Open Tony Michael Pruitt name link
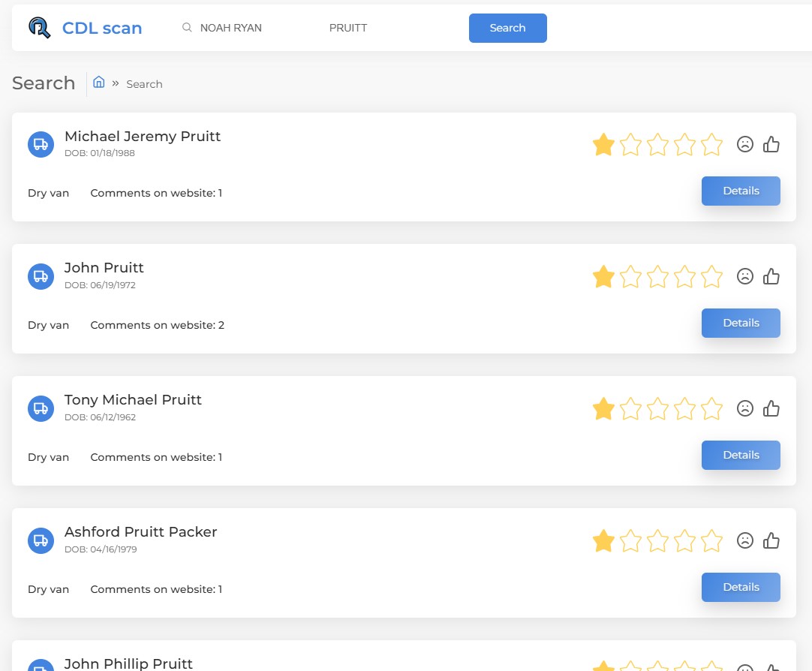Image resolution: width=812 pixels, height=671 pixels. click(133, 400)
